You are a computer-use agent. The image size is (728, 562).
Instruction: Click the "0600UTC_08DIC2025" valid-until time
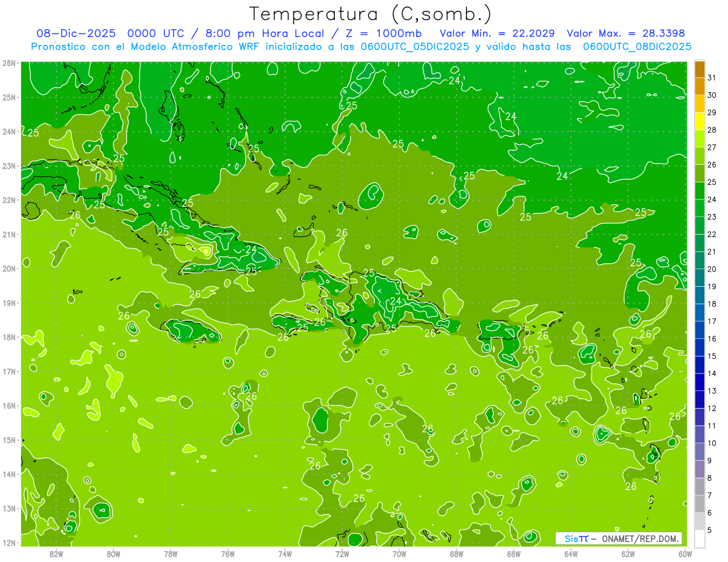(636, 47)
